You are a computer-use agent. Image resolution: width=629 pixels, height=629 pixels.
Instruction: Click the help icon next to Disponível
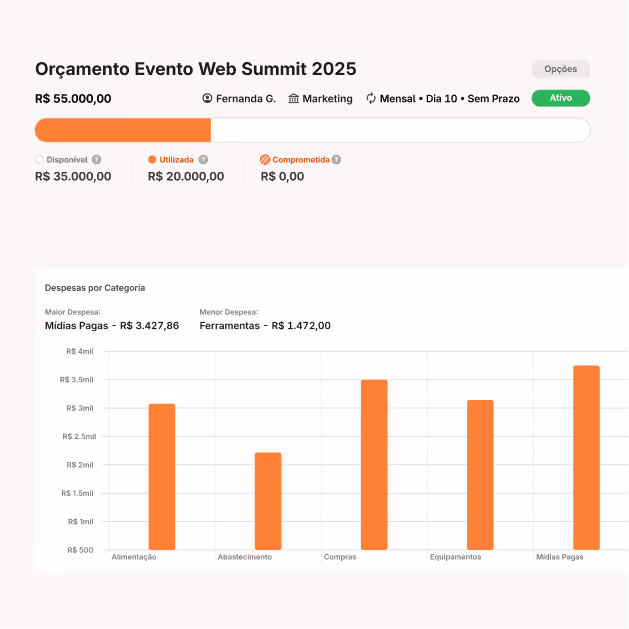(x=96, y=160)
